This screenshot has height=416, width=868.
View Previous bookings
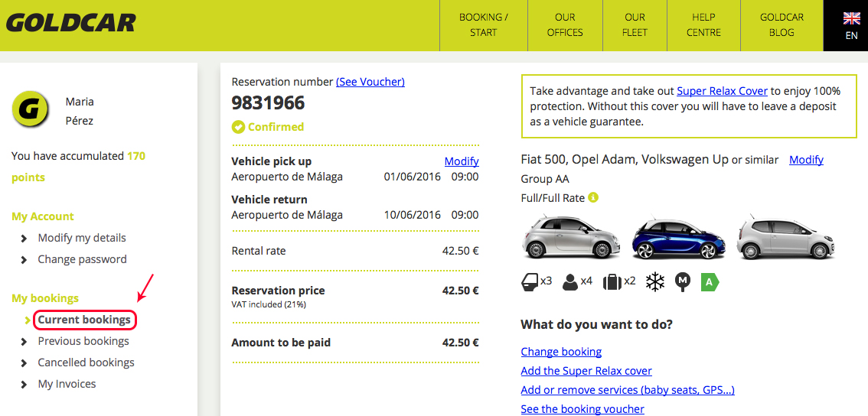(83, 341)
